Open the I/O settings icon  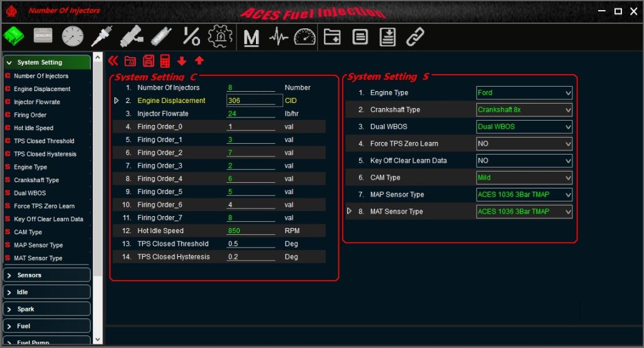click(191, 36)
